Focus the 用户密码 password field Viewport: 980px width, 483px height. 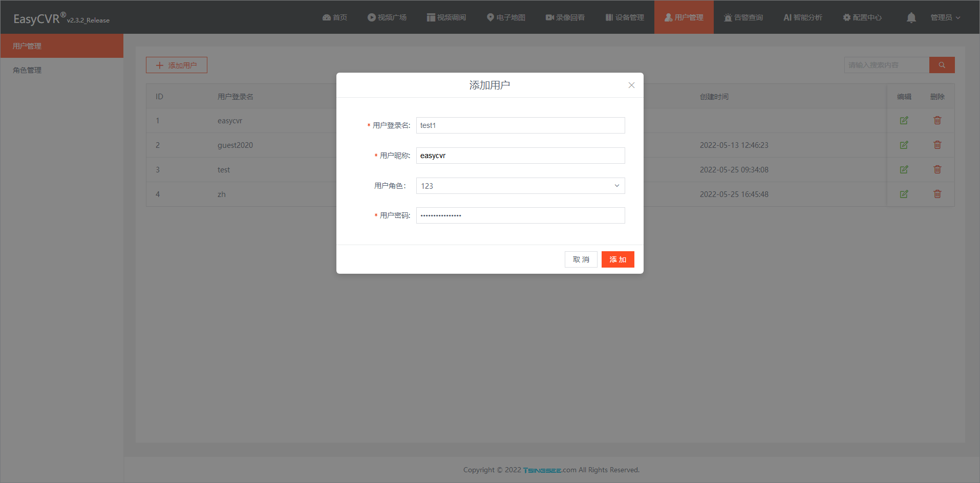[x=520, y=215]
